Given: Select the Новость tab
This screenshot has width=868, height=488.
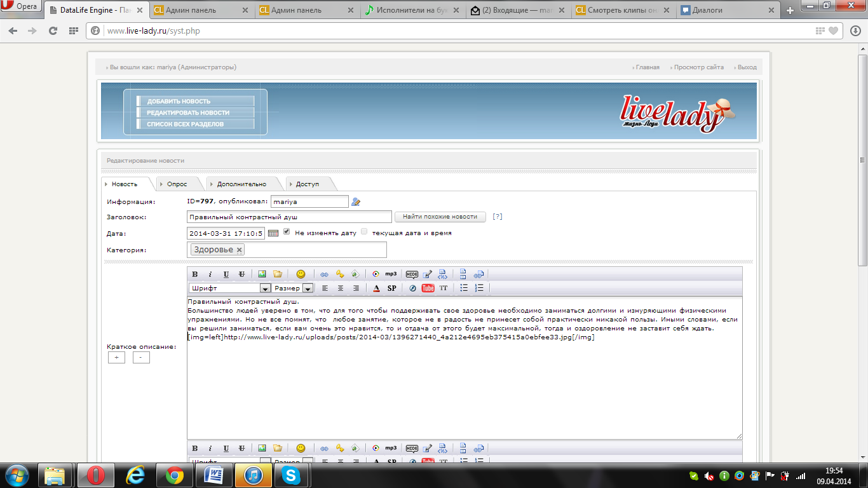Looking at the screenshot, I should [125, 184].
